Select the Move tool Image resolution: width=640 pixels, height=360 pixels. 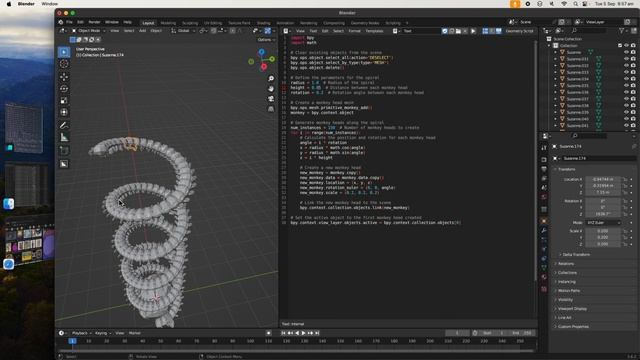(64, 76)
